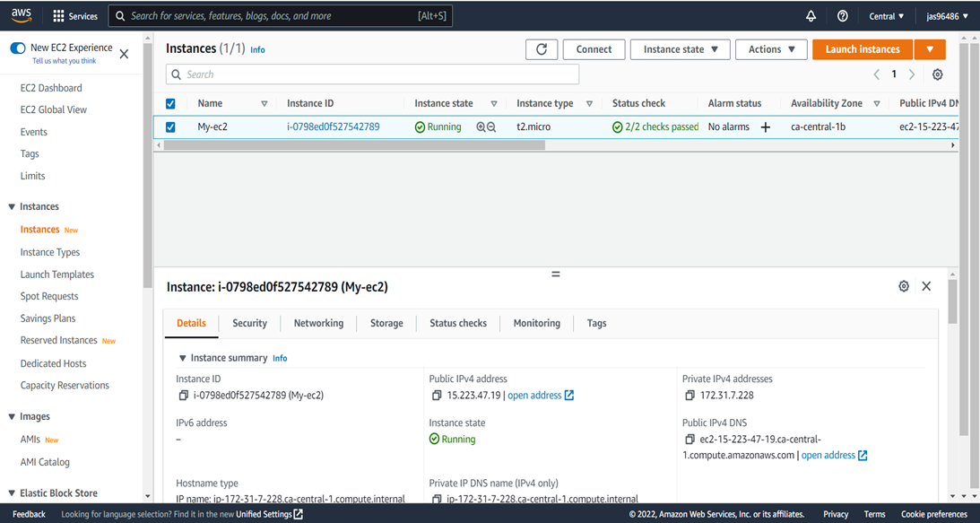
Task: Click the details panel vertical scrollbar
Action: [x=952, y=301]
